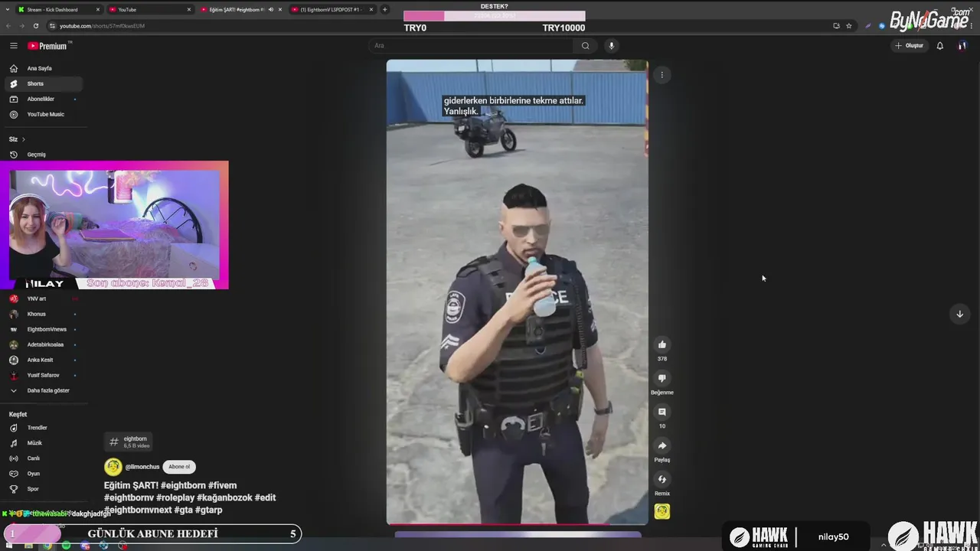Open Geçmiş history in the sidebar
The width and height of the screenshot is (980, 551).
44,155
